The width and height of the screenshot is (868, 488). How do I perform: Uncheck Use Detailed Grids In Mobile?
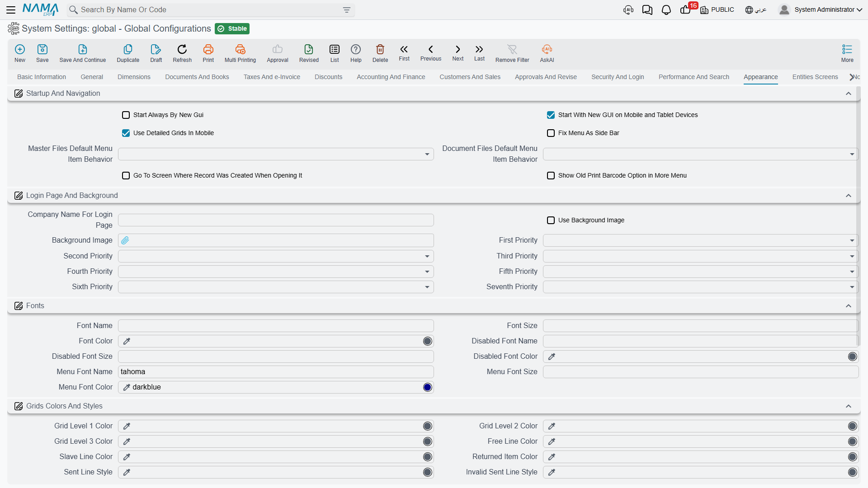(x=126, y=133)
